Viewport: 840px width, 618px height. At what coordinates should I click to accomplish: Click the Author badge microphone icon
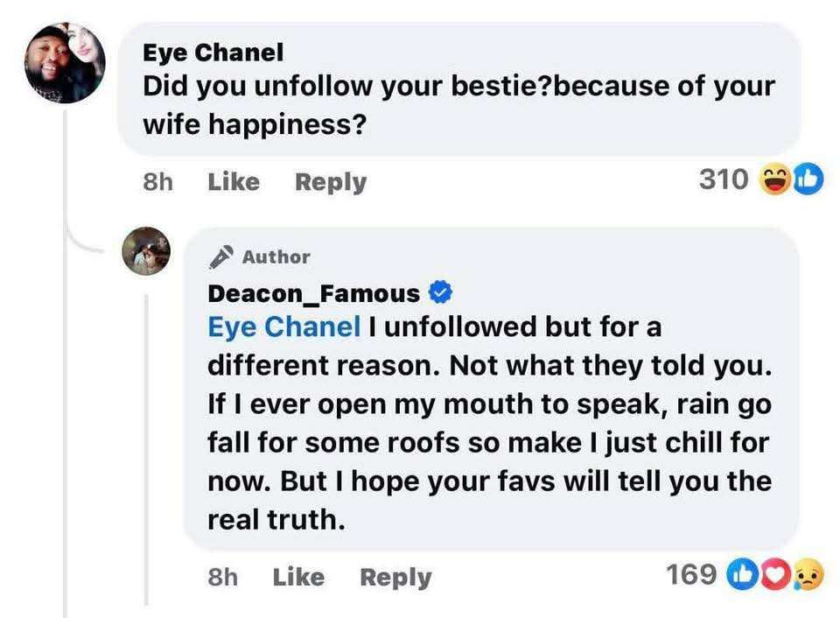(220, 255)
